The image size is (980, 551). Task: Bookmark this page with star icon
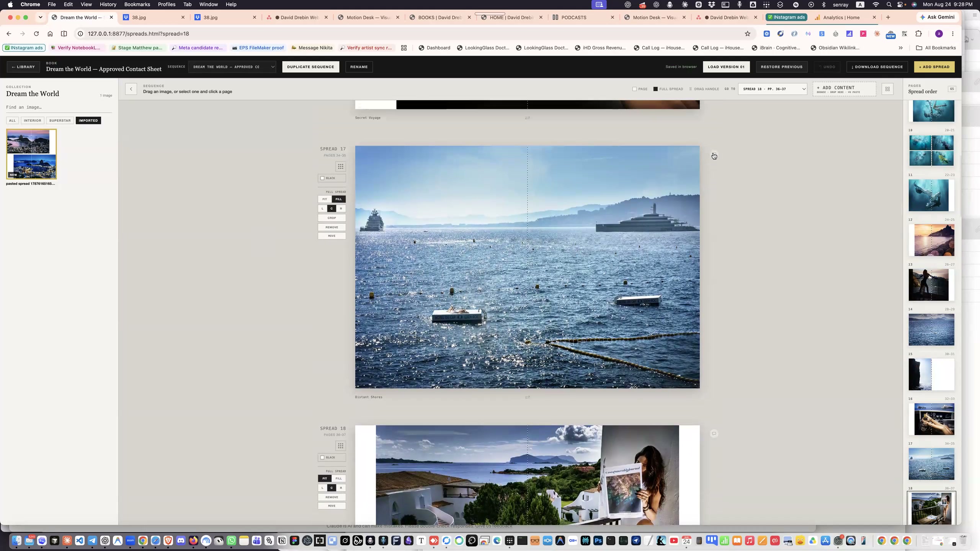(x=748, y=34)
